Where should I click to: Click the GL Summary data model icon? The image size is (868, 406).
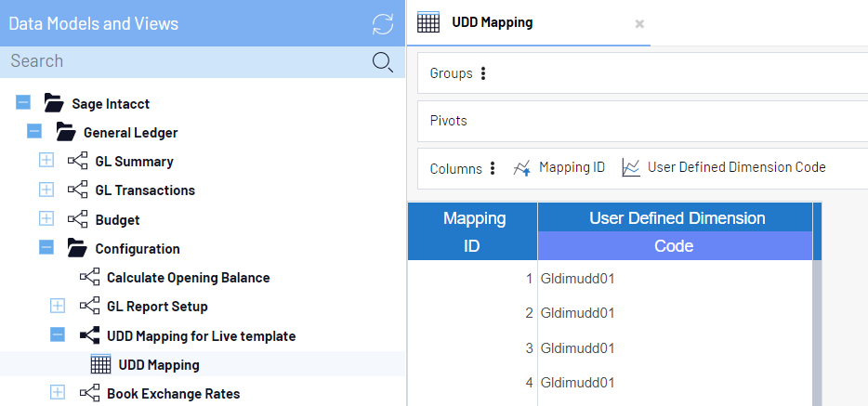[77, 161]
